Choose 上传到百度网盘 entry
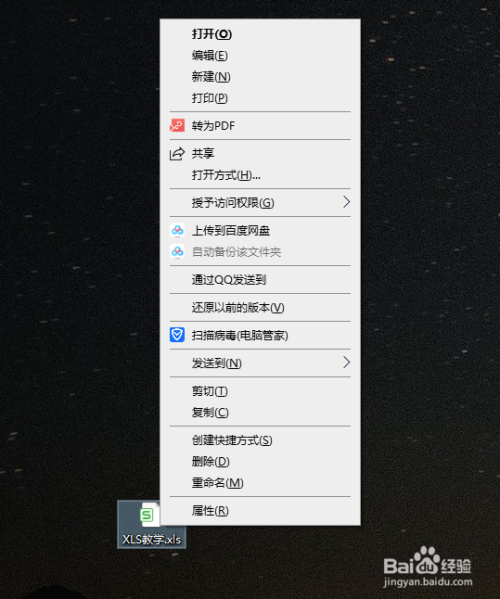Viewport: 500px width, 599px height. pos(260,230)
